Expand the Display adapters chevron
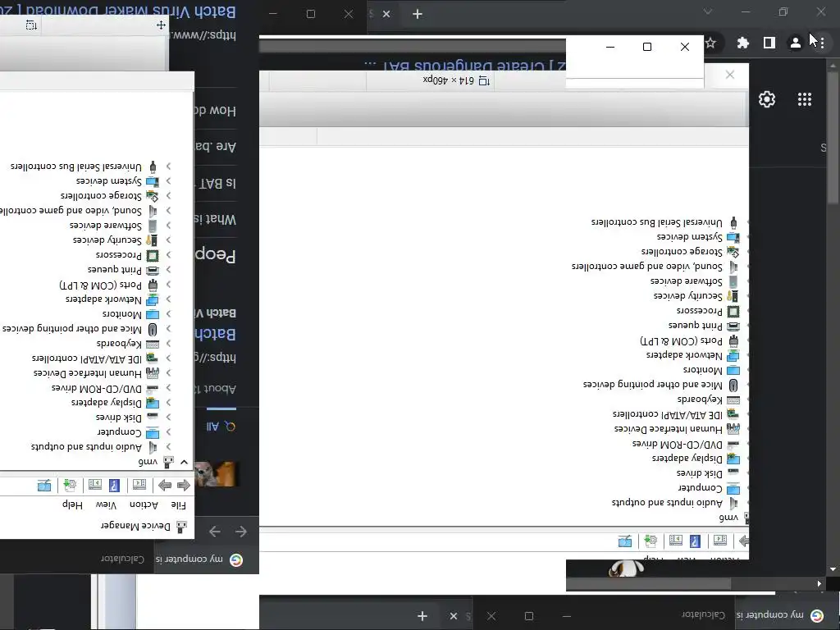 pos(168,402)
